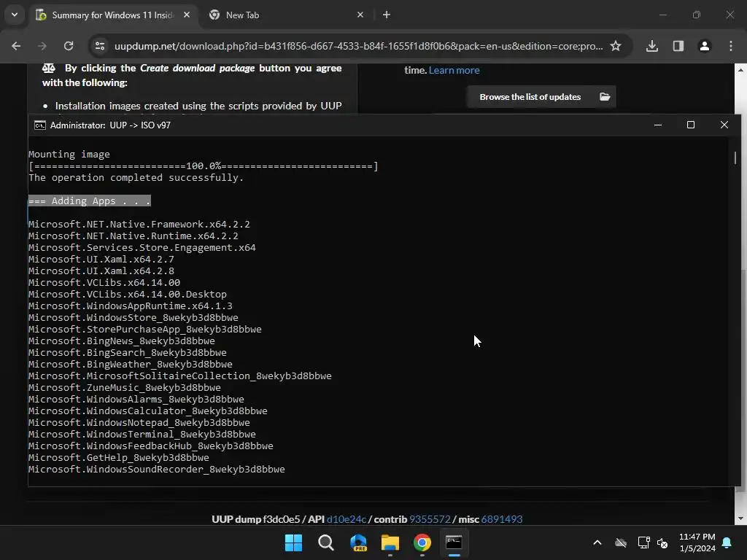
Task: Open Chrome side panel icon
Action: (678, 46)
